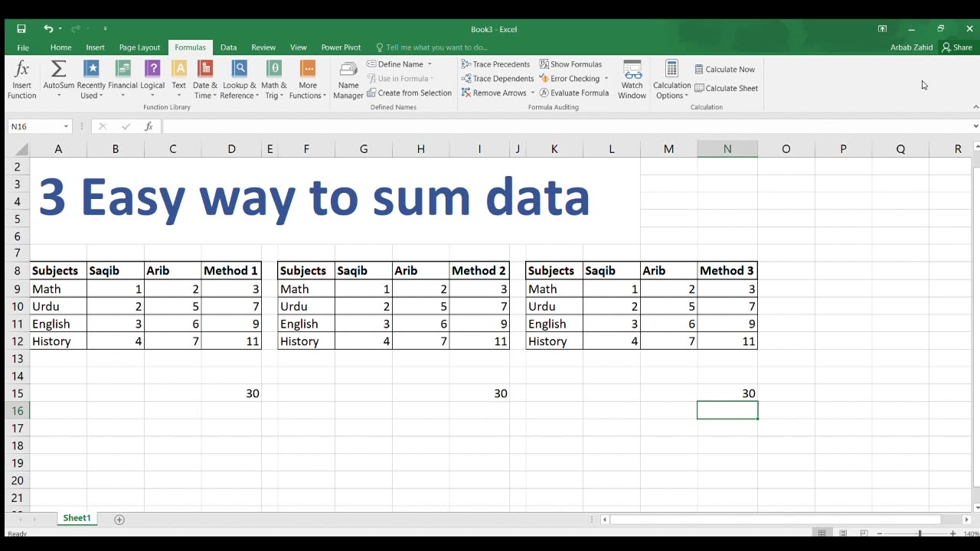Open Recently Used functions icon
Screen dimensions: 980x551
click(x=91, y=69)
